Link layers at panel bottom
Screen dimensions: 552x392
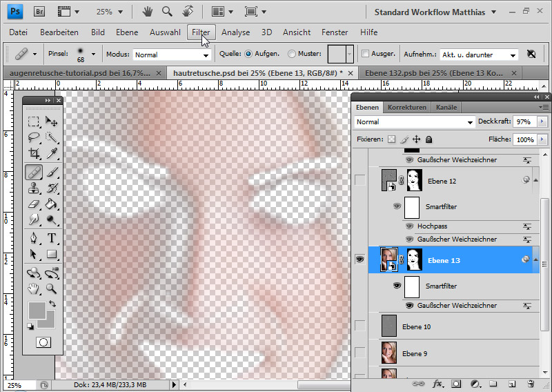coord(418,384)
